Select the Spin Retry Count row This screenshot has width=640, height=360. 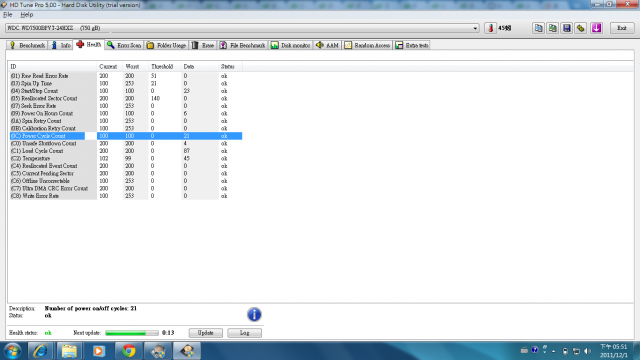(x=126, y=121)
